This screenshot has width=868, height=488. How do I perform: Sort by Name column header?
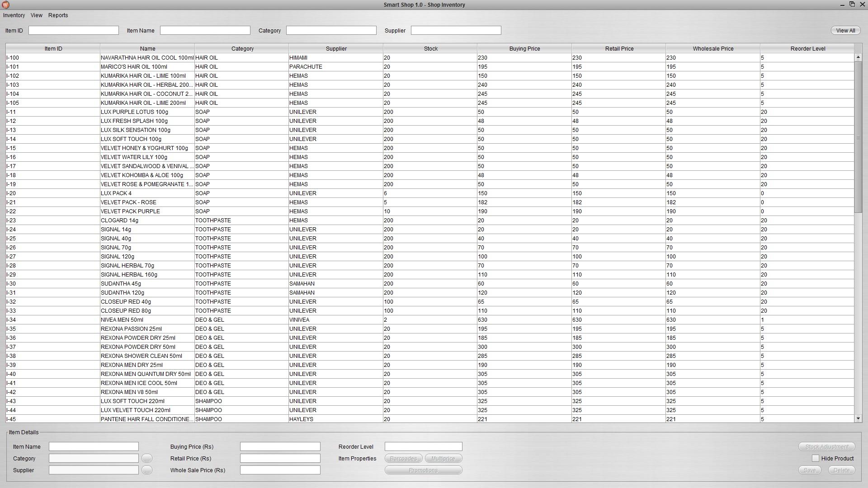tap(147, 48)
